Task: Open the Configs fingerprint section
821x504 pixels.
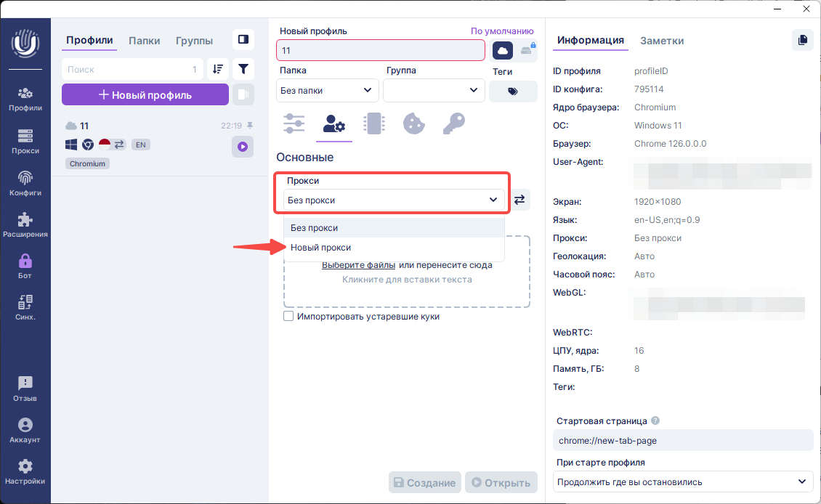Action: click(25, 184)
